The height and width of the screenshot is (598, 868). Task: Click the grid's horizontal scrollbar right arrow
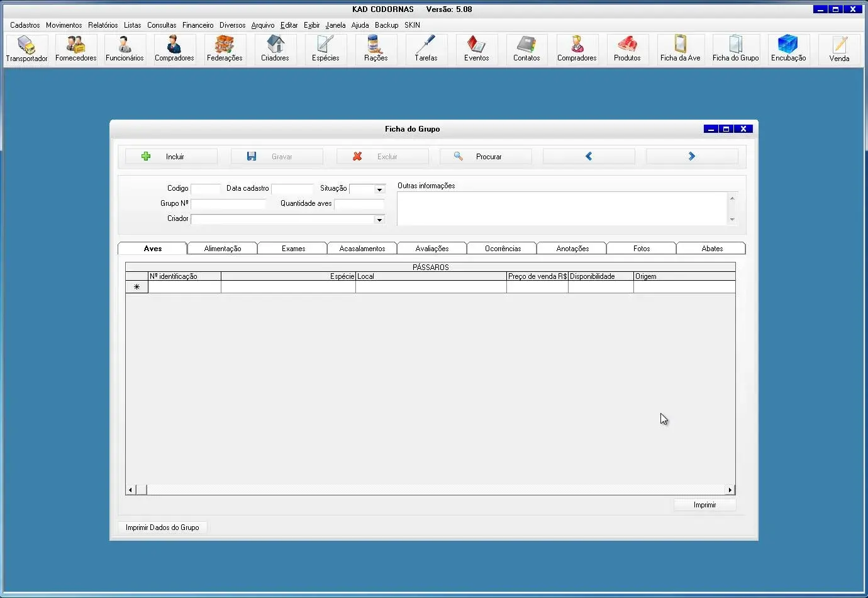pyautogui.click(x=730, y=490)
